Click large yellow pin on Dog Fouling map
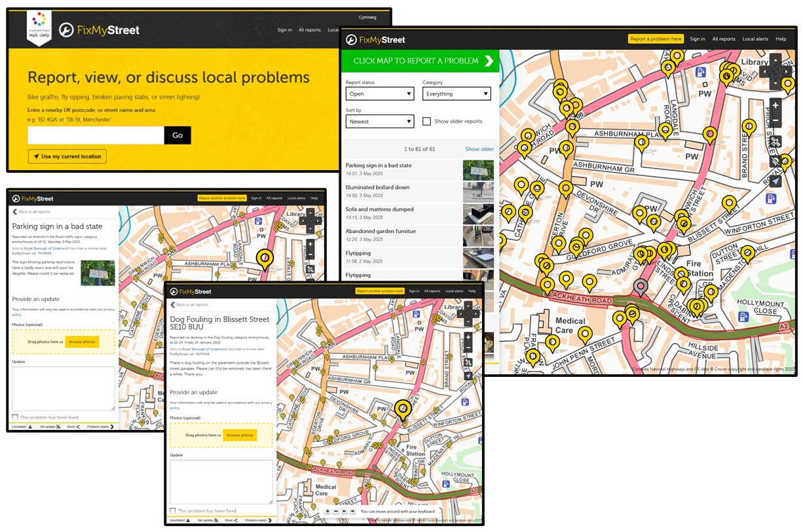 click(403, 408)
